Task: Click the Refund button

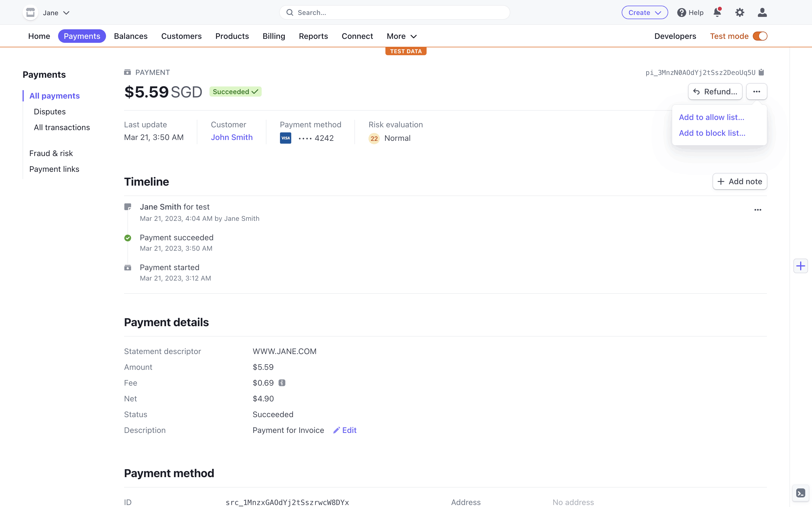Action: [x=715, y=92]
